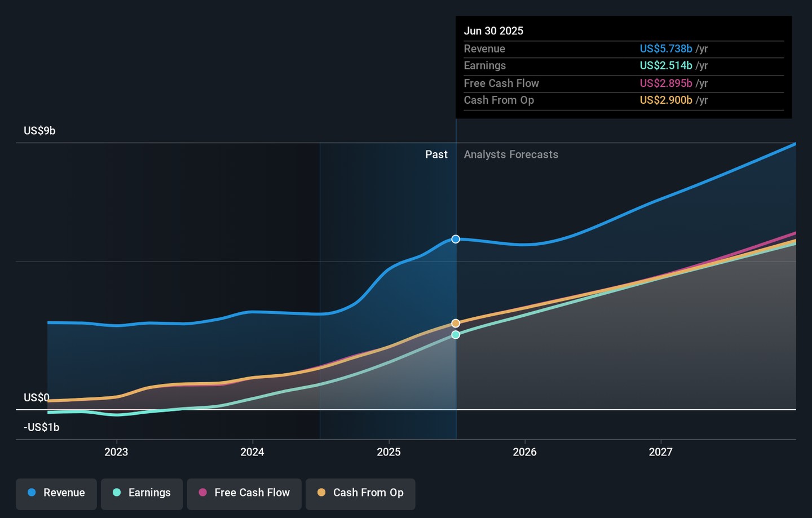Click the 2027 x-axis label
The image size is (812, 518).
coord(660,452)
